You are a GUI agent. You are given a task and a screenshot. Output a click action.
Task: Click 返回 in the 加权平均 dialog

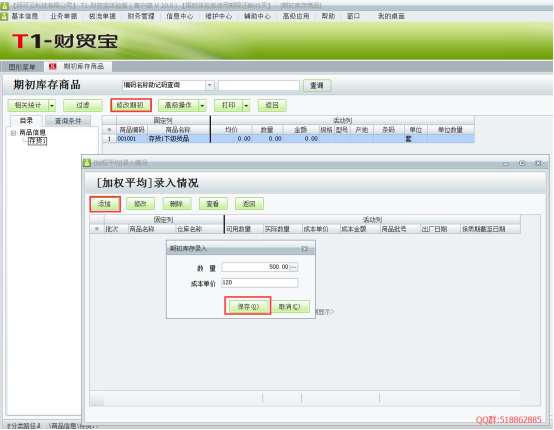[249, 204]
